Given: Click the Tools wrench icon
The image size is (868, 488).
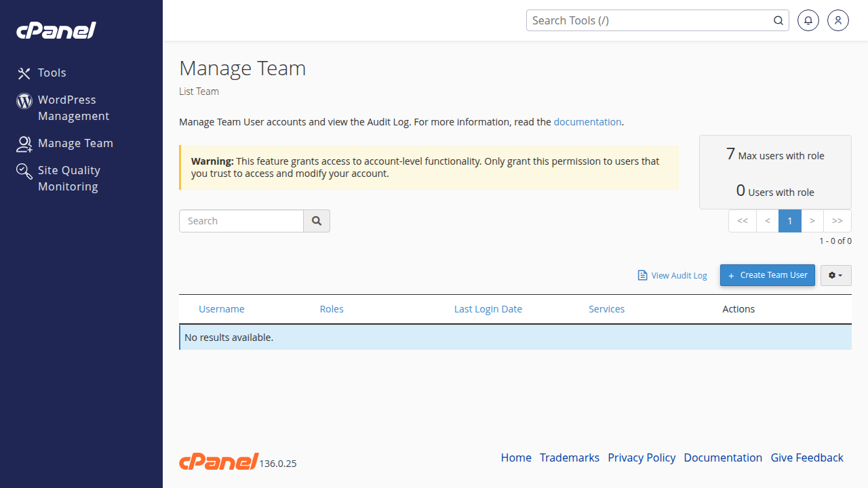Looking at the screenshot, I should (x=24, y=73).
